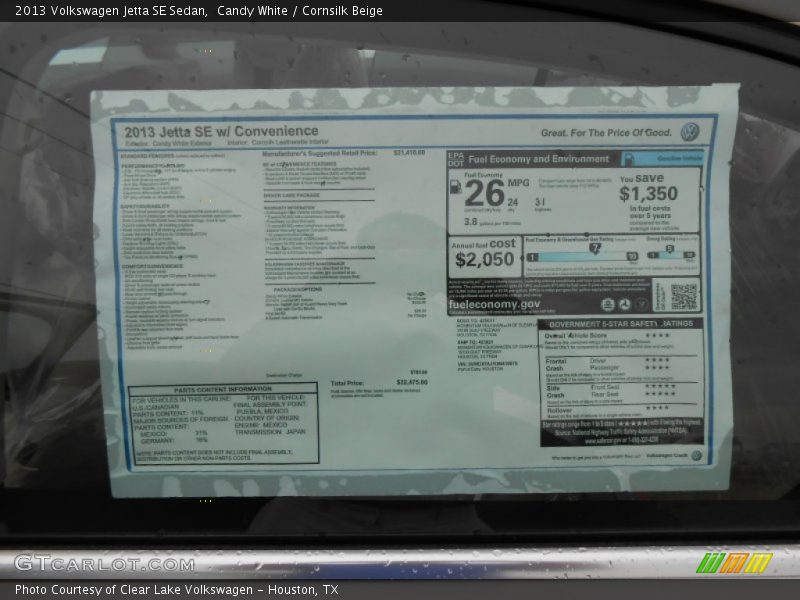Click the 'TRANSMISSION: JAPAN' line
This screenshot has height=600, width=800.
(x=270, y=432)
